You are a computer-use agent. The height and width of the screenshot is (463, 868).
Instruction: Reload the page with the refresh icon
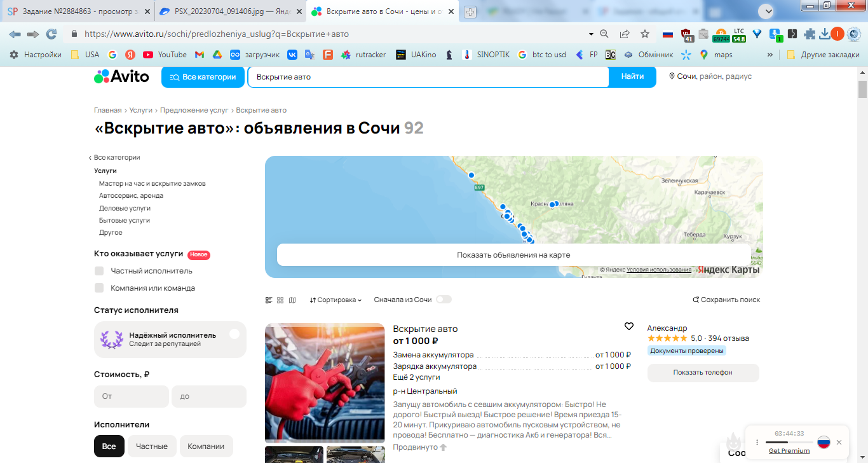coord(51,34)
